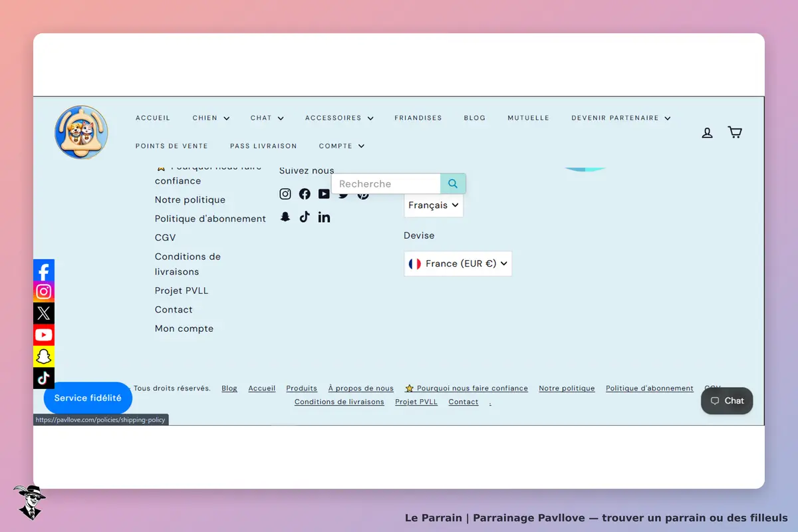Open the Snapchat sidebar icon
Image resolution: width=798 pixels, height=532 pixels.
pos(44,356)
